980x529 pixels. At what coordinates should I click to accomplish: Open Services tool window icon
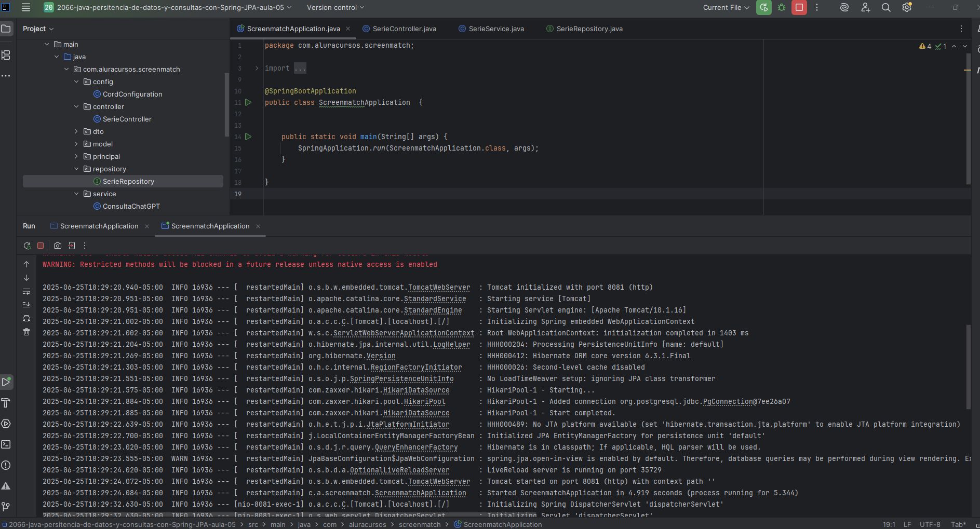pos(6,424)
